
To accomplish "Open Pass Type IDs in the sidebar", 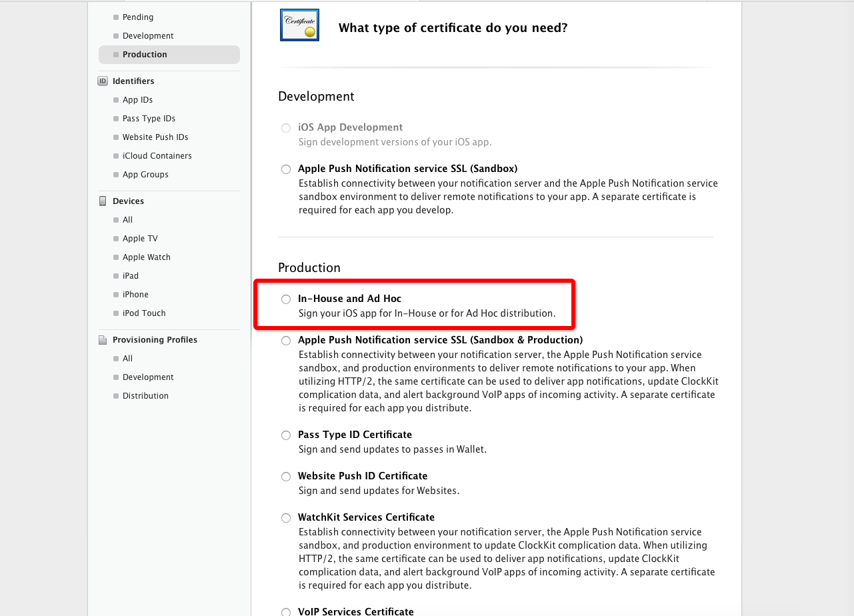I will click(149, 119).
